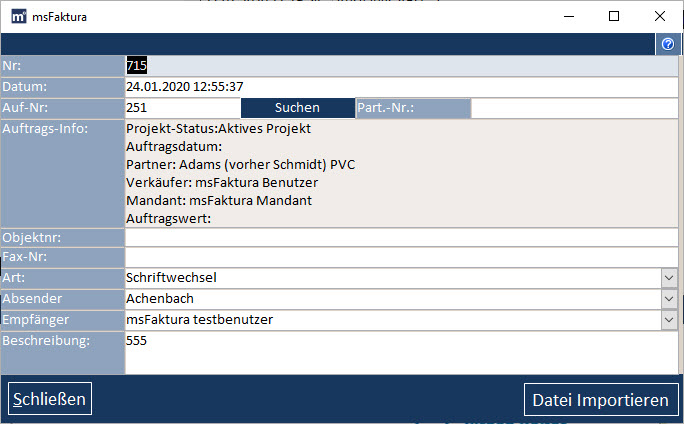This screenshot has height=424, width=684.
Task: Click Datei Importieren button
Action: click(601, 400)
